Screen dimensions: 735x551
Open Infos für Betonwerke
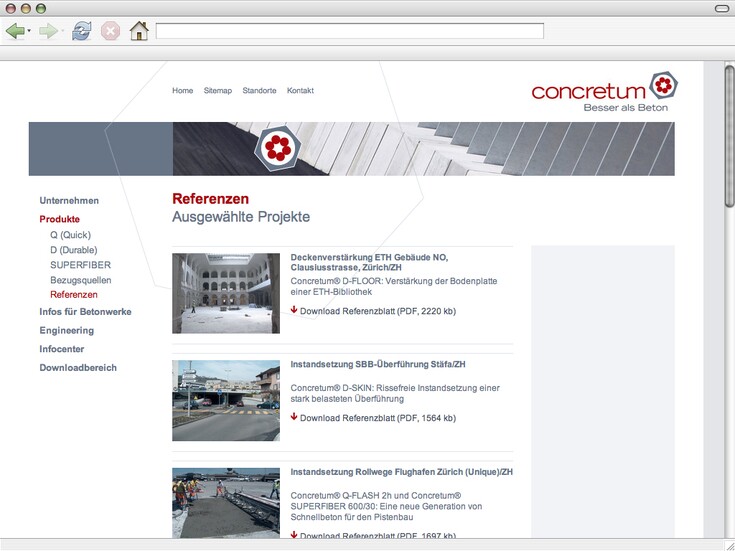tap(85, 312)
